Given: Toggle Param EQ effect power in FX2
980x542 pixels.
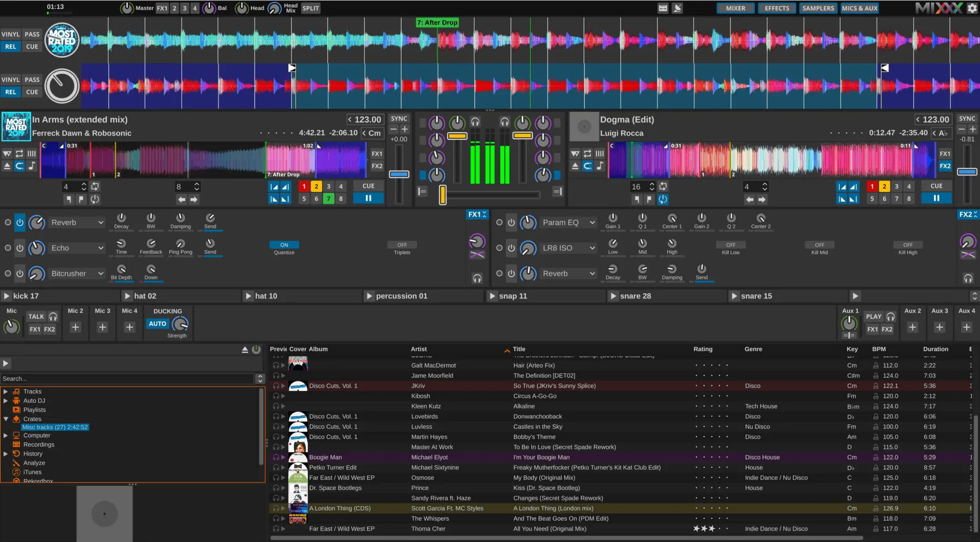Looking at the screenshot, I should pos(511,223).
